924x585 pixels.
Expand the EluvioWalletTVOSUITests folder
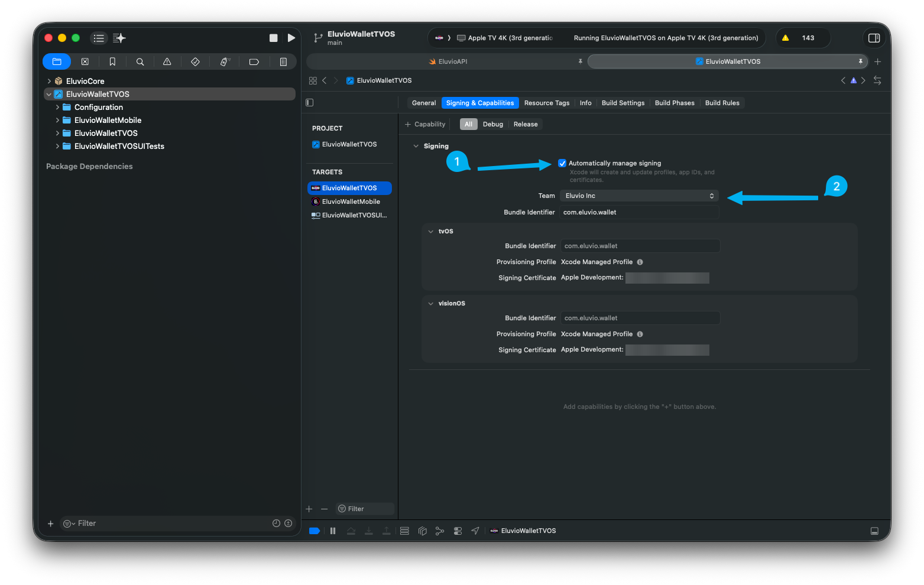click(57, 146)
